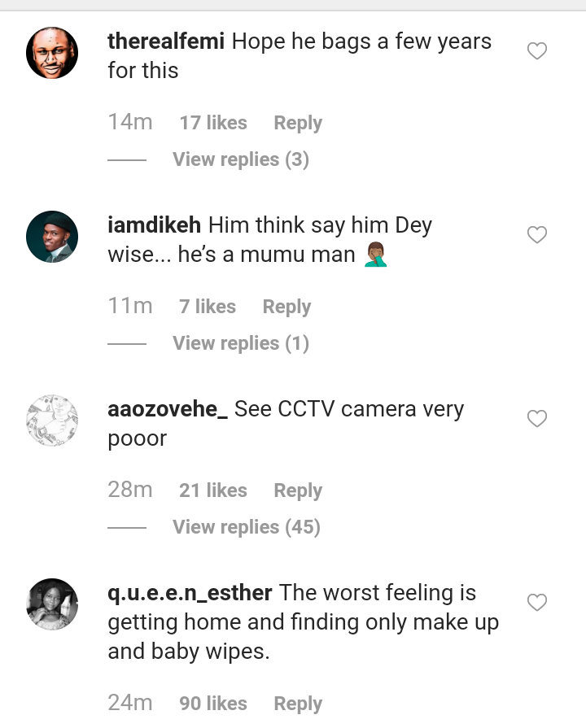
Task: Open iamdikeh's profile avatar
Action: coord(52,237)
